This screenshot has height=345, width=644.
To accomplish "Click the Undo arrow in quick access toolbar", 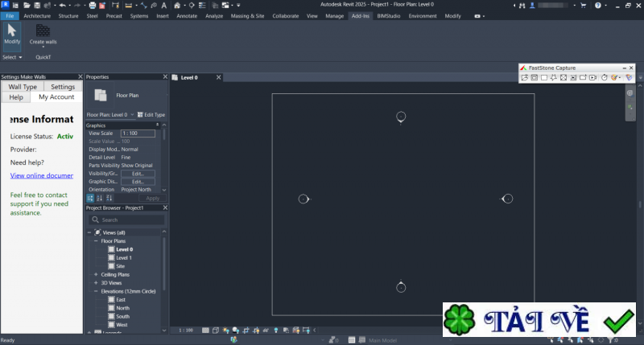I will (x=62, y=5).
